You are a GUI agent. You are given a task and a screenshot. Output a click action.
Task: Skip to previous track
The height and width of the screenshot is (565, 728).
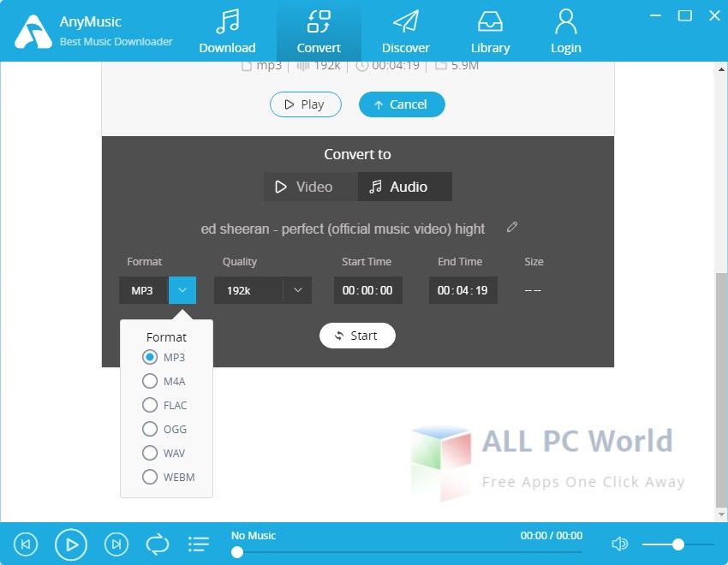pyautogui.click(x=26, y=544)
